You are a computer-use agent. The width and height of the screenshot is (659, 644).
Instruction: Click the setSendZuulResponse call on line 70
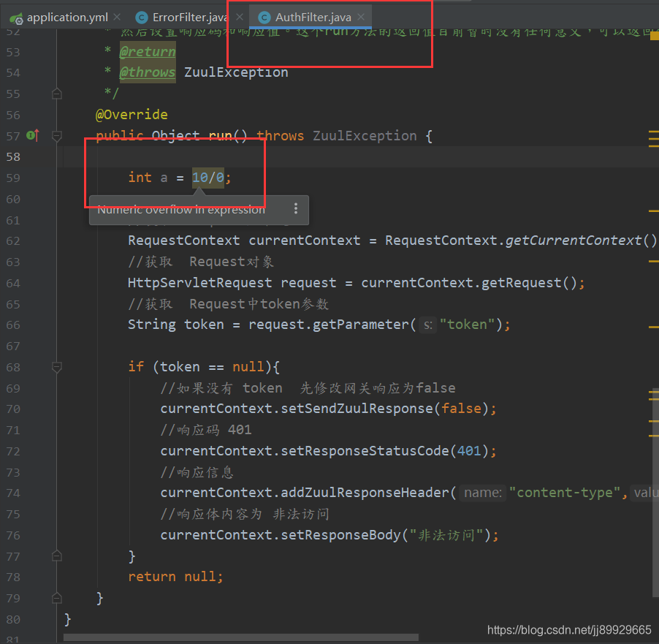(357, 409)
